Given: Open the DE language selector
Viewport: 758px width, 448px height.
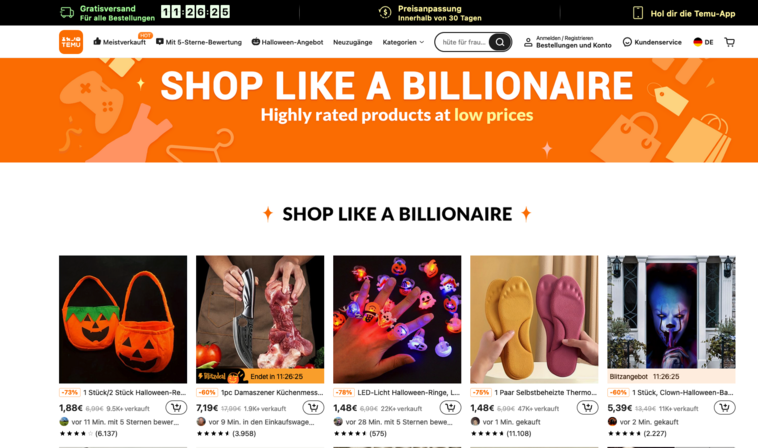Looking at the screenshot, I should (703, 42).
